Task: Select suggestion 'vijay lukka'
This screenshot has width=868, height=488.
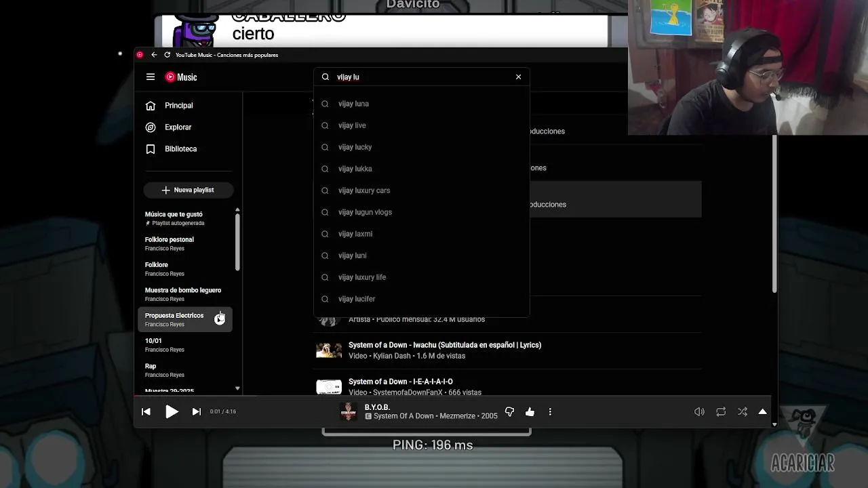Action: pos(421,169)
